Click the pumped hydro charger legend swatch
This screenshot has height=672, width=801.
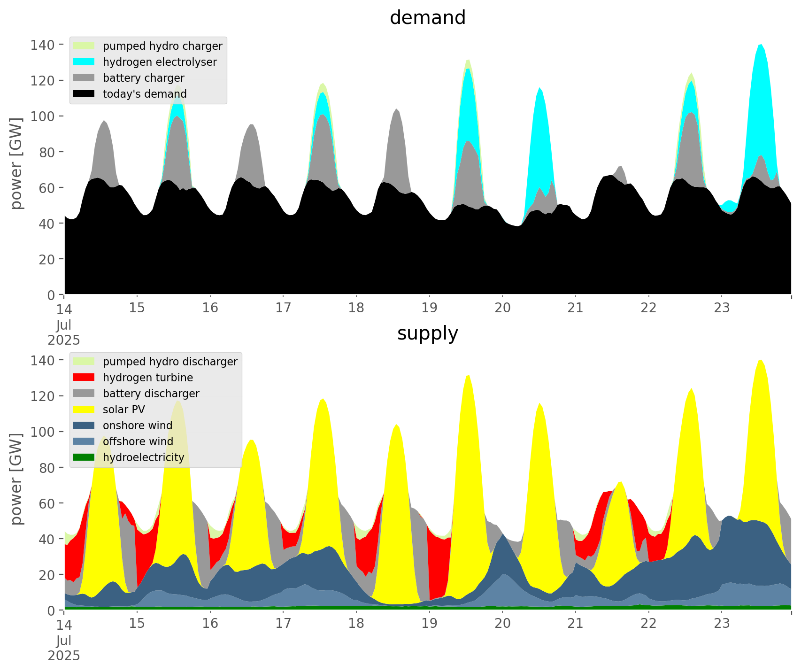(84, 46)
